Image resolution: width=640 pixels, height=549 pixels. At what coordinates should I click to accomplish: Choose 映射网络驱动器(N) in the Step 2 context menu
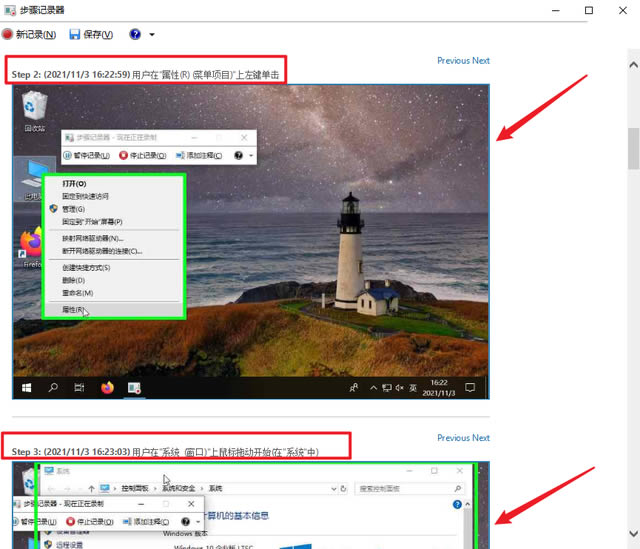pyautogui.click(x=114, y=238)
